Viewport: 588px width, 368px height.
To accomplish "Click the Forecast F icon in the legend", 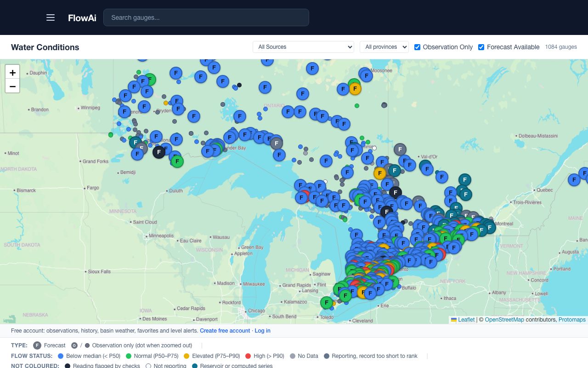I will pos(37,345).
